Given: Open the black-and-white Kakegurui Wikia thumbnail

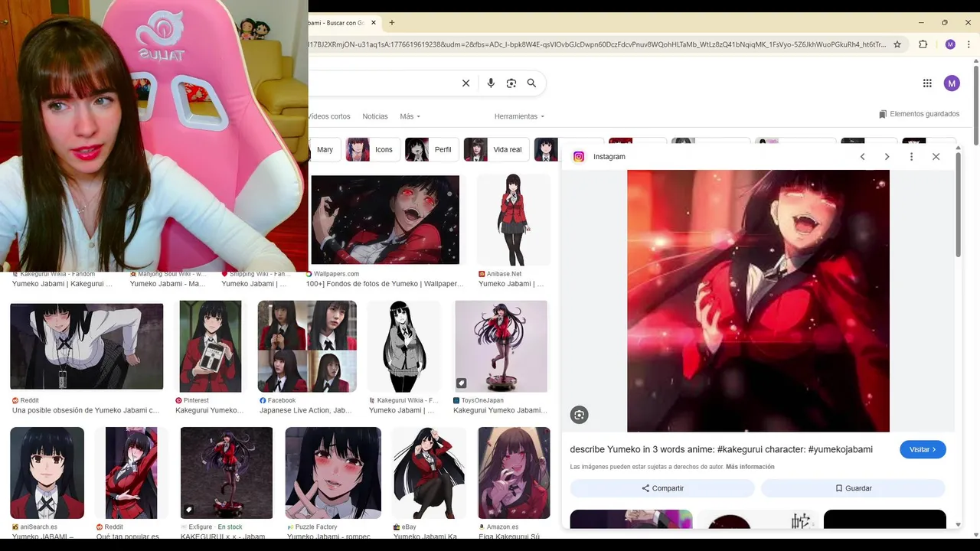Looking at the screenshot, I should (x=403, y=347).
